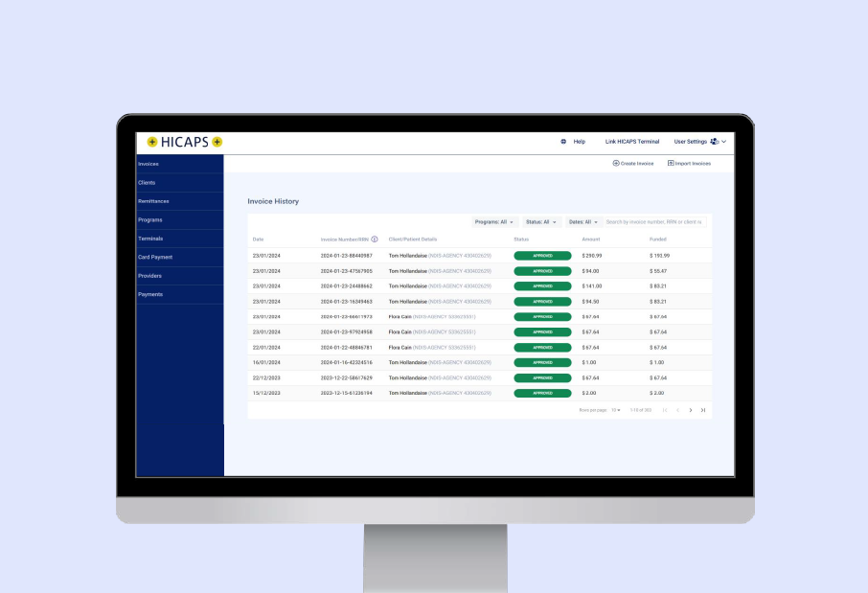This screenshot has width=868, height=593.
Task: Open the Programs: All filter dropdown
Action: coord(494,222)
